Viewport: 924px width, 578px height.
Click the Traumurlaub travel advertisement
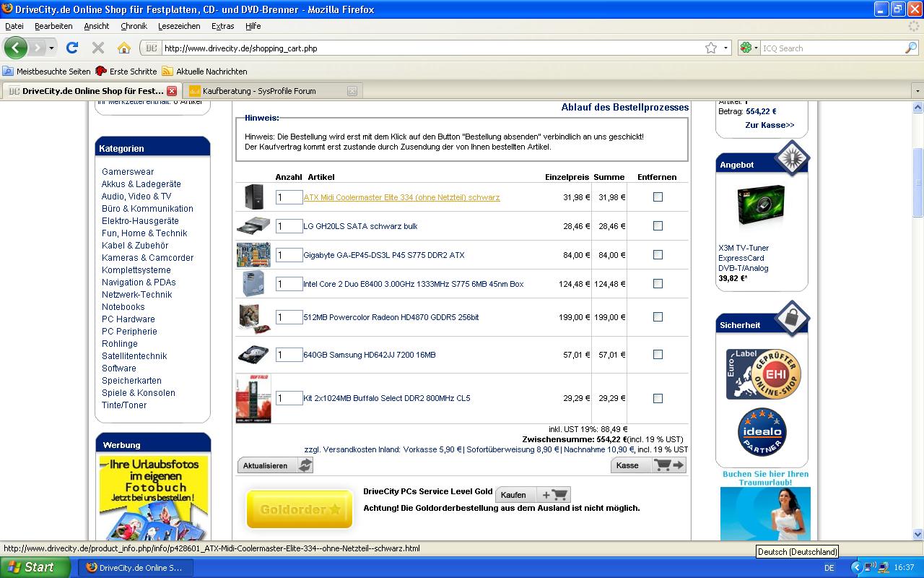click(765, 506)
